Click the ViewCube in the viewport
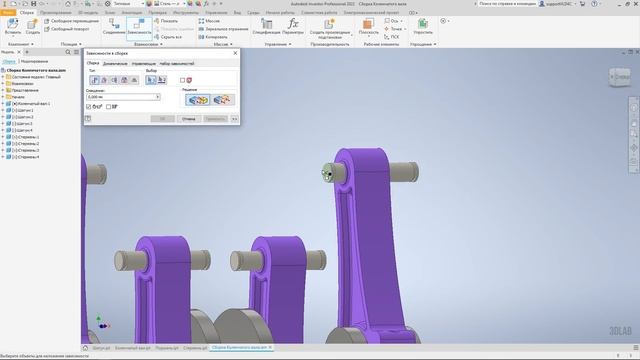Viewport: 640px width, 360px height. click(620, 77)
